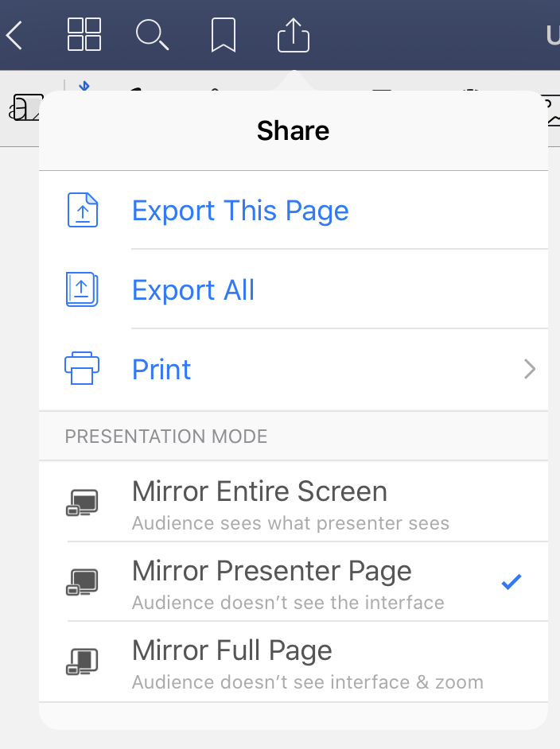560x749 pixels.
Task: Tap the blue checkmark beside Mirror Presenter Page
Action: click(511, 582)
